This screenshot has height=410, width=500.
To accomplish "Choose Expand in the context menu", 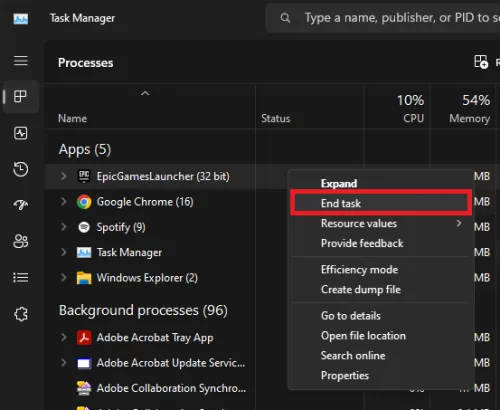I will (x=381, y=183).
